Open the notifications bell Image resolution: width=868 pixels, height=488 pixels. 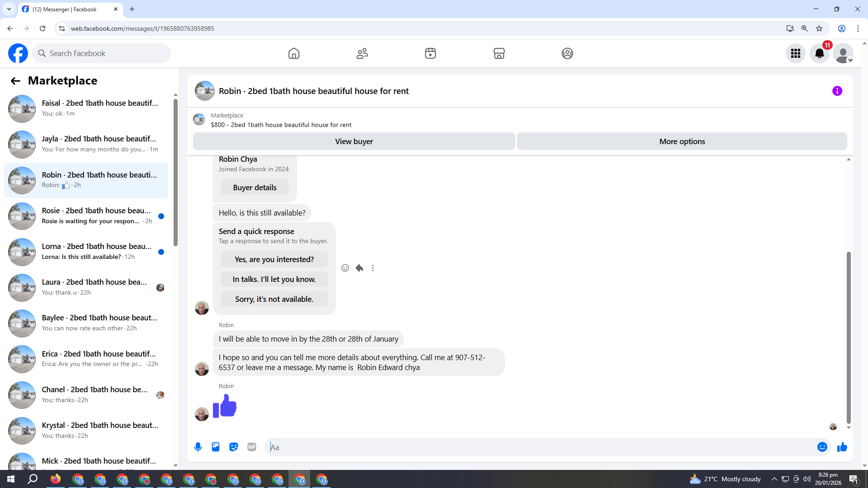(x=820, y=53)
